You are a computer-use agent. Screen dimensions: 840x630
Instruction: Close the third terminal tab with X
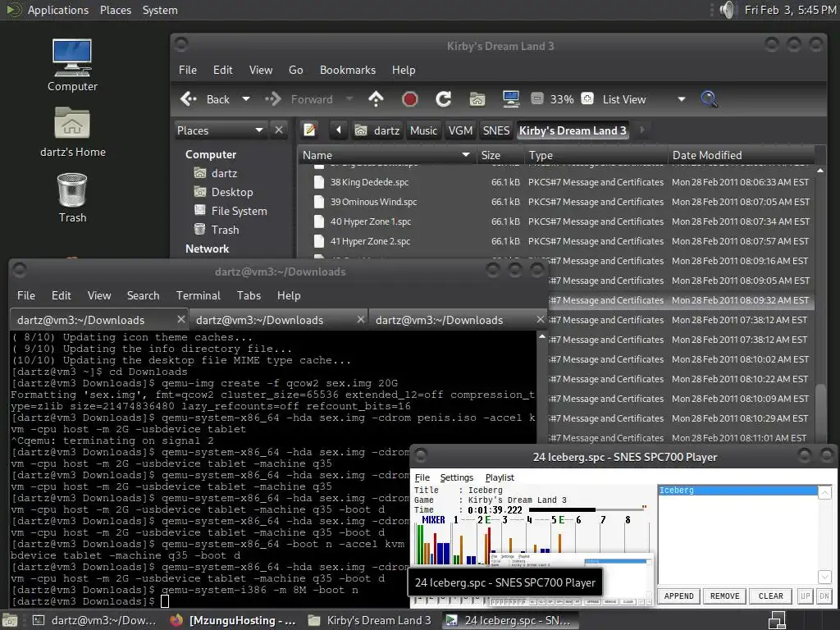click(540, 319)
